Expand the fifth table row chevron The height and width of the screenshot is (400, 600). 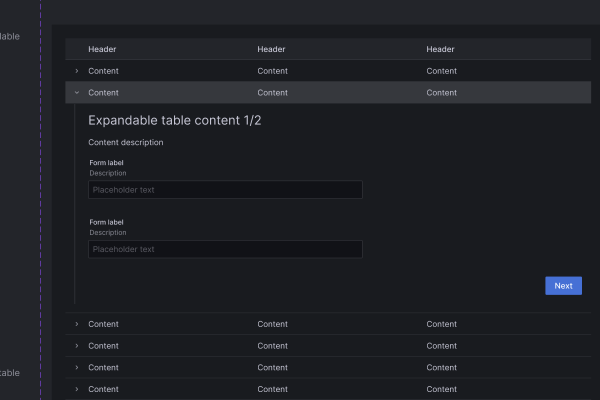(77, 368)
